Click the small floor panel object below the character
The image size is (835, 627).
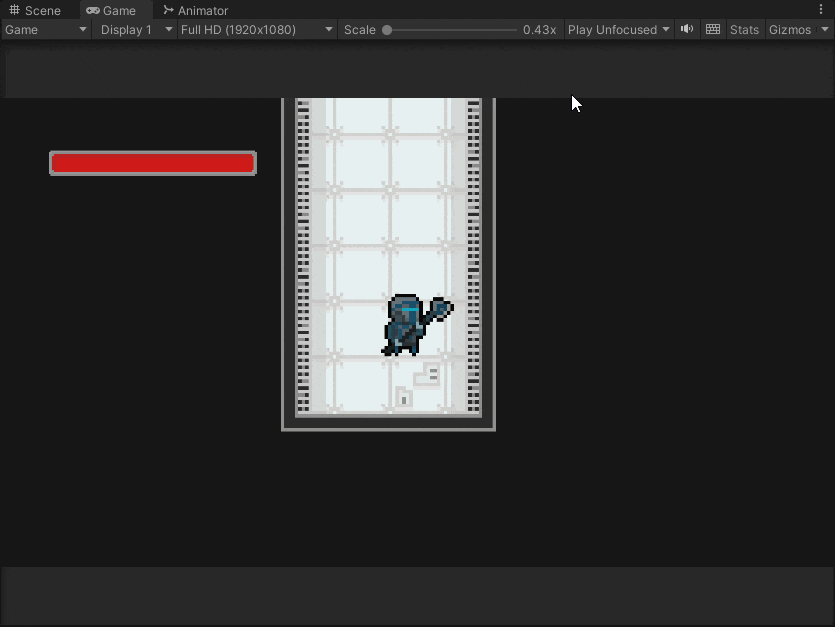(x=404, y=397)
